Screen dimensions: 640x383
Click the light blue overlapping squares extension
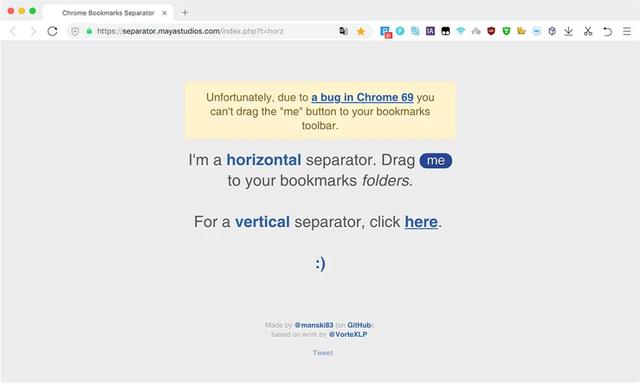[x=415, y=31]
